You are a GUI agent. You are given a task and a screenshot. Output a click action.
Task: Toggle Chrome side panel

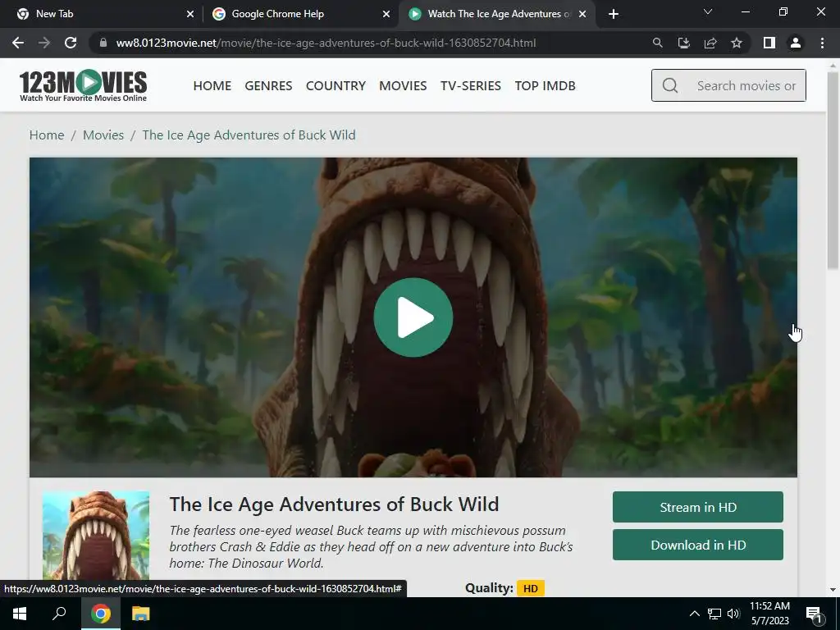[769, 43]
